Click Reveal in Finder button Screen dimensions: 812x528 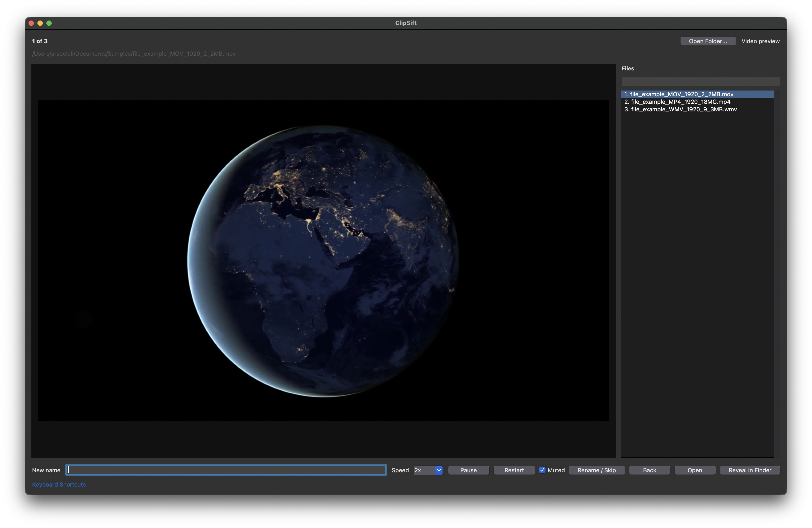pos(750,470)
